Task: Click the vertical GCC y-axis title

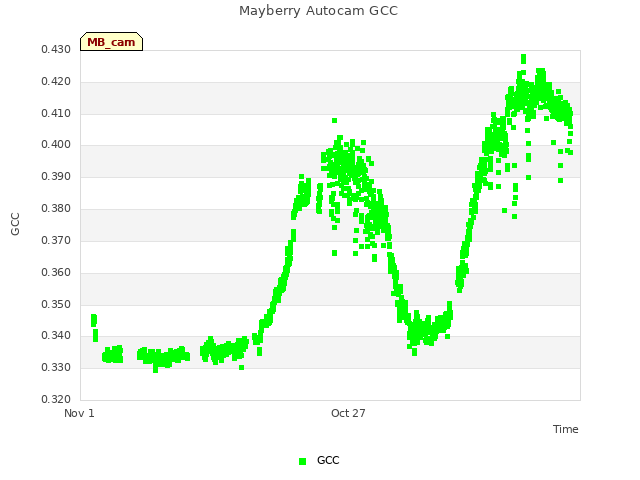Action: point(15,224)
